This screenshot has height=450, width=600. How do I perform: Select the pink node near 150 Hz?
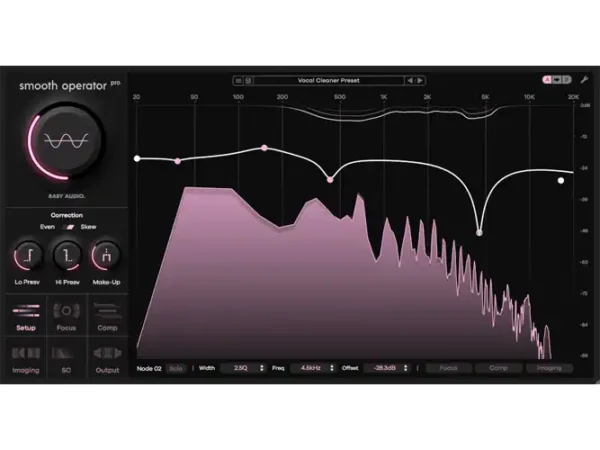click(264, 148)
